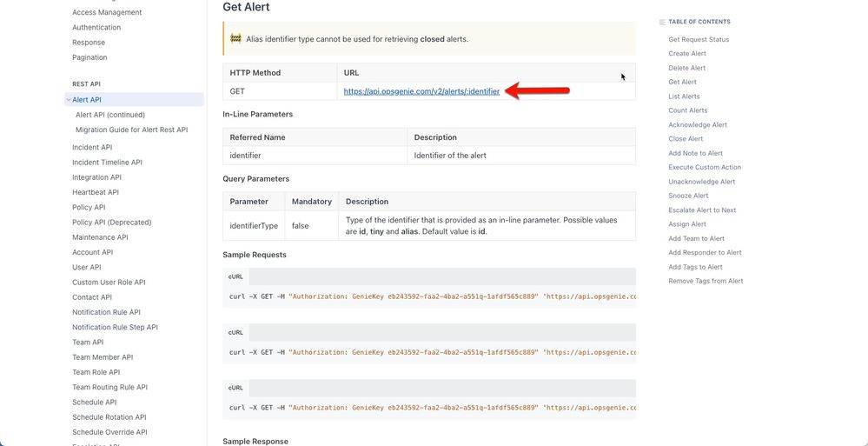Jump to Close Alert section
Viewport: 868px width, 446px height.
686,139
